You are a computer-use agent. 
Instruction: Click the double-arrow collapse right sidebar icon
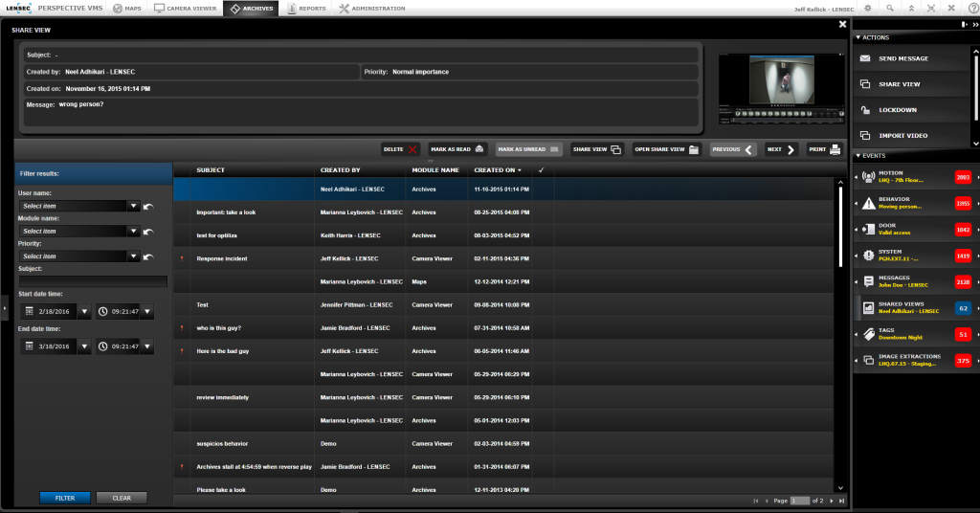pos(975,24)
